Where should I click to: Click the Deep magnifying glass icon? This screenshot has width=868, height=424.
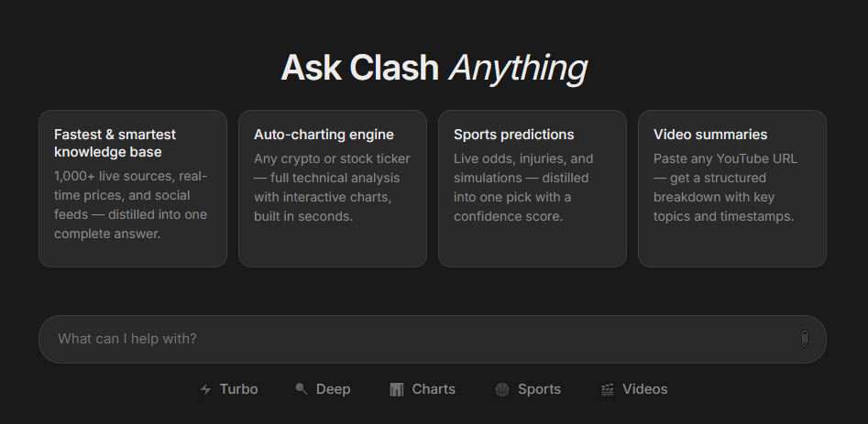[x=302, y=389]
